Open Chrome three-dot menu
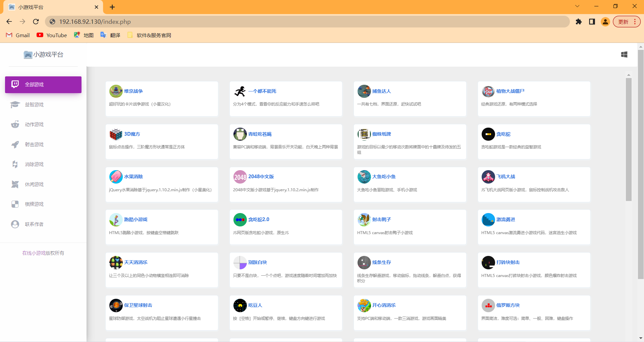This screenshot has height=342, width=644. coord(635,22)
